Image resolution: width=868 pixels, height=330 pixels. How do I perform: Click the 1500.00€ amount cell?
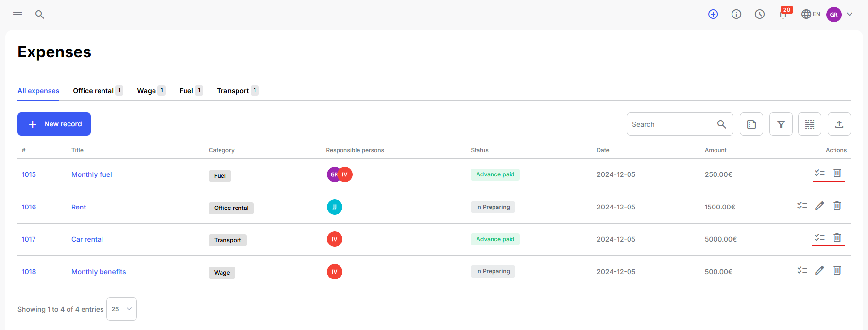[x=720, y=207]
